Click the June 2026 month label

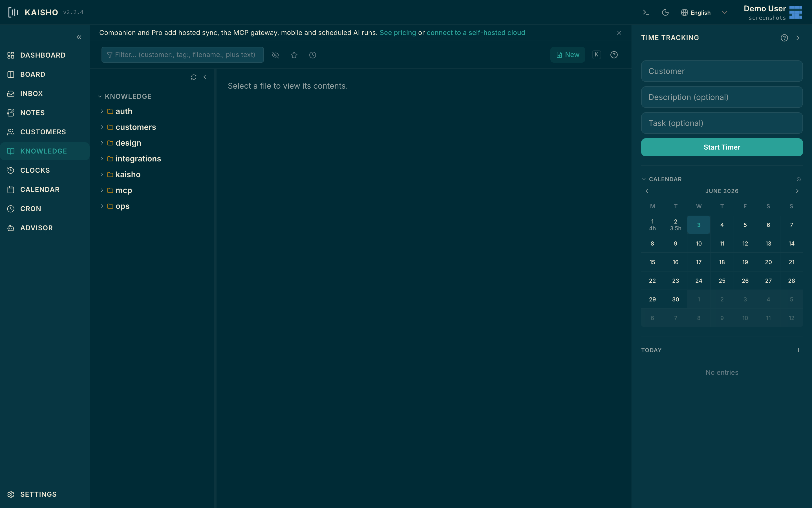pyautogui.click(x=722, y=191)
